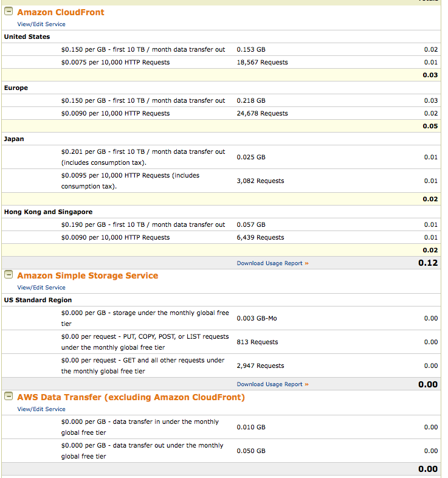This screenshot has height=478, width=448.
Task: Download Usage Report for CloudFront
Action: coord(272,263)
